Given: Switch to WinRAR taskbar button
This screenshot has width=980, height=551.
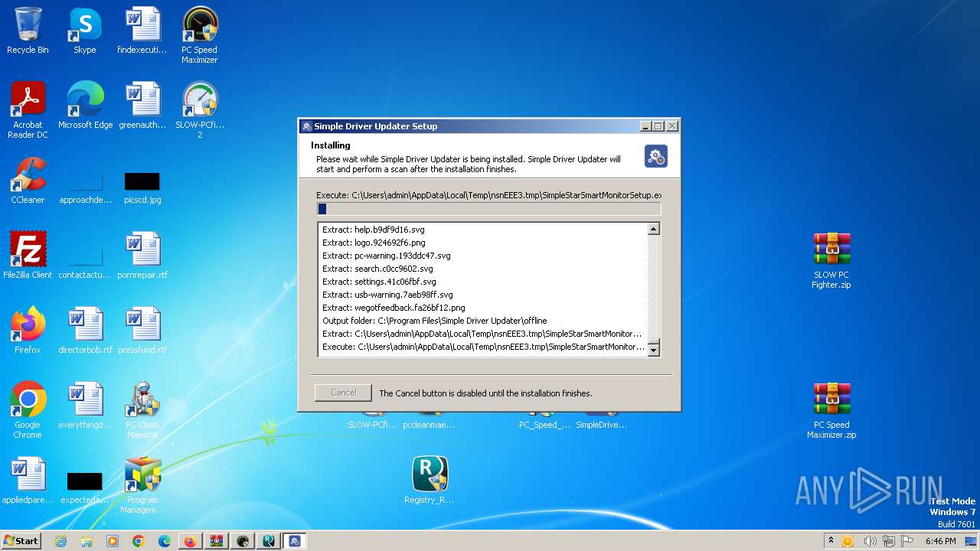Looking at the screenshot, I should [x=216, y=541].
